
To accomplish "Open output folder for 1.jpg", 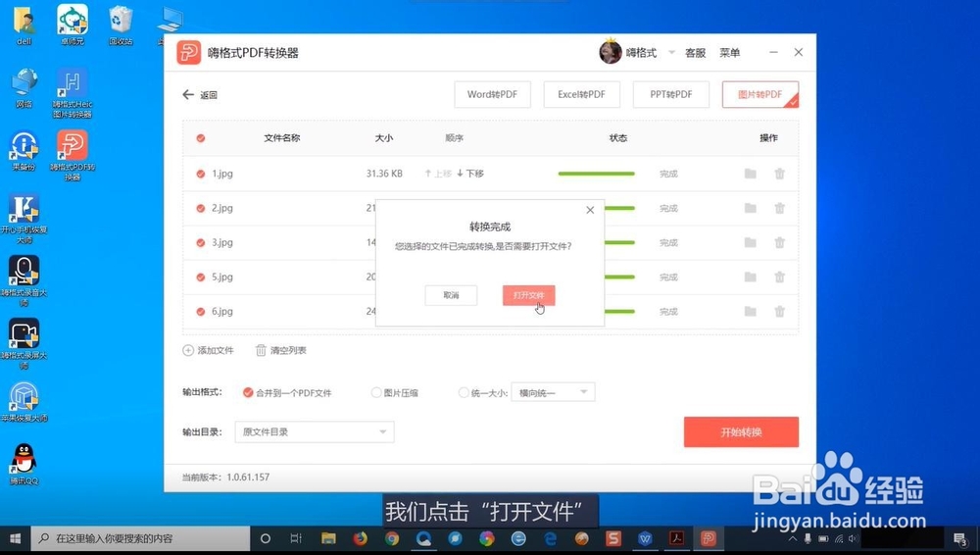I will click(750, 174).
